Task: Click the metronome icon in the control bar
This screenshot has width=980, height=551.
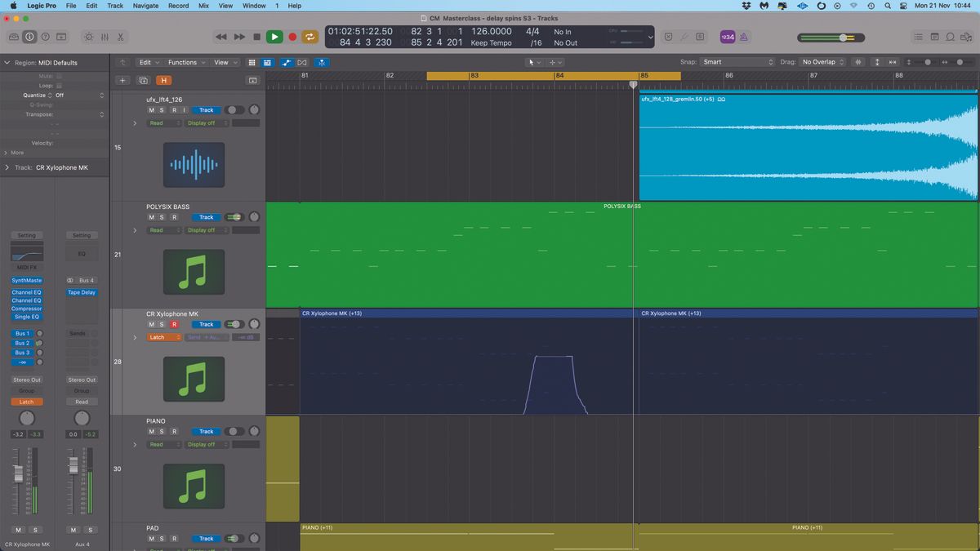Action: 745,36
